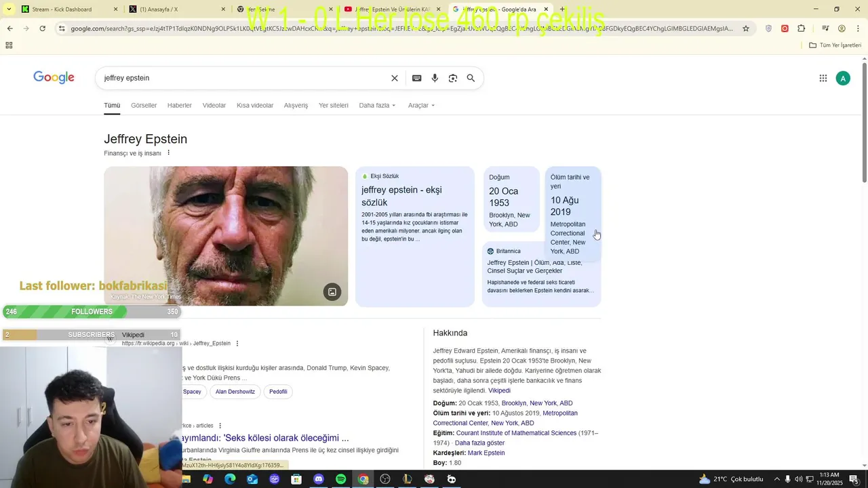Screen dimensions: 868x488
Task: Focus the jeffrey epstein search field
Action: tap(244, 78)
